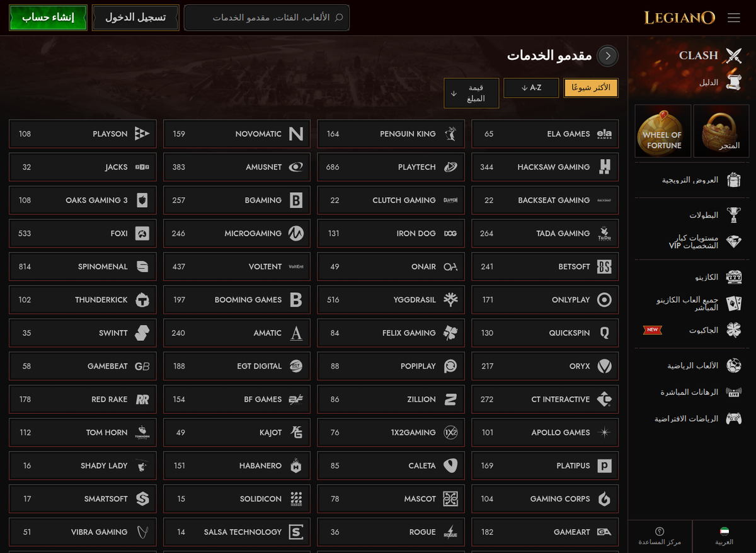Click the back arrow beside providers heading
The image size is (756, 553).
608,56
